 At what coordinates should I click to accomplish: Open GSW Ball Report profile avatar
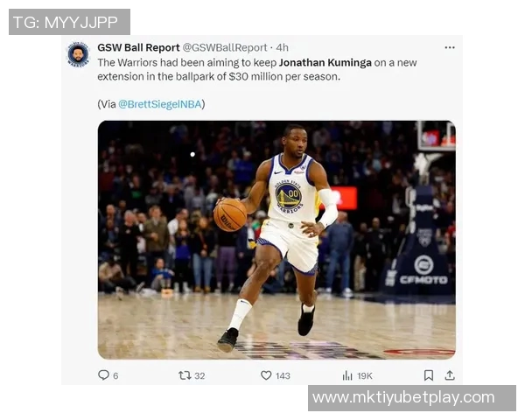pyautogui.click(x=79, y=54)
